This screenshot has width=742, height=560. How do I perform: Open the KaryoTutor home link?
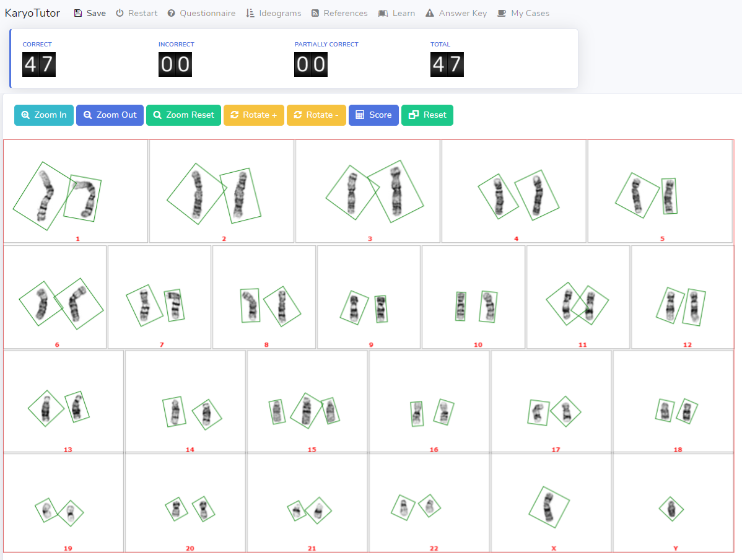(32, 13)
